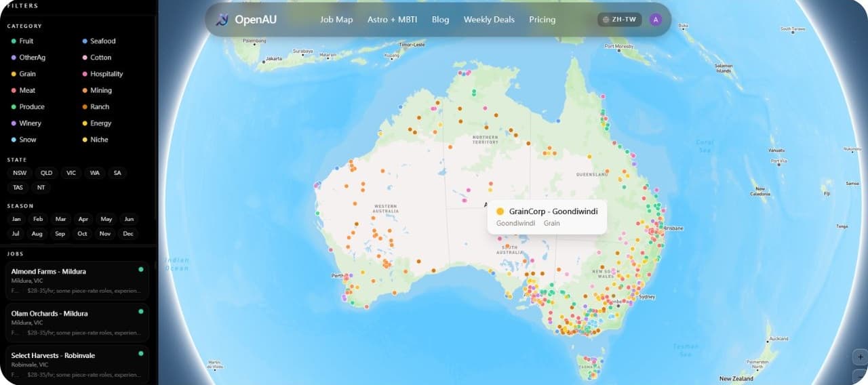Open the Pricing link
The image size is (868, 385).
(x=542, y=20)
